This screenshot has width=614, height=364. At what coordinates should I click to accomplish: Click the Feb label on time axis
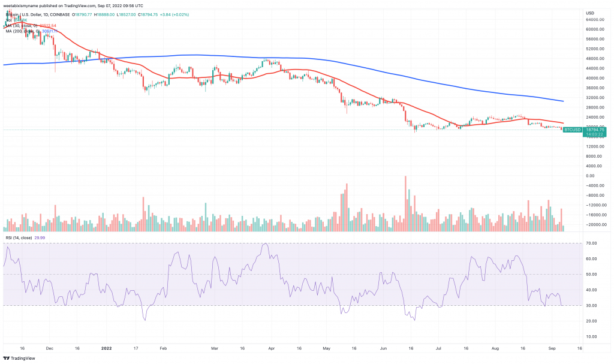click(x=163, y=348)
